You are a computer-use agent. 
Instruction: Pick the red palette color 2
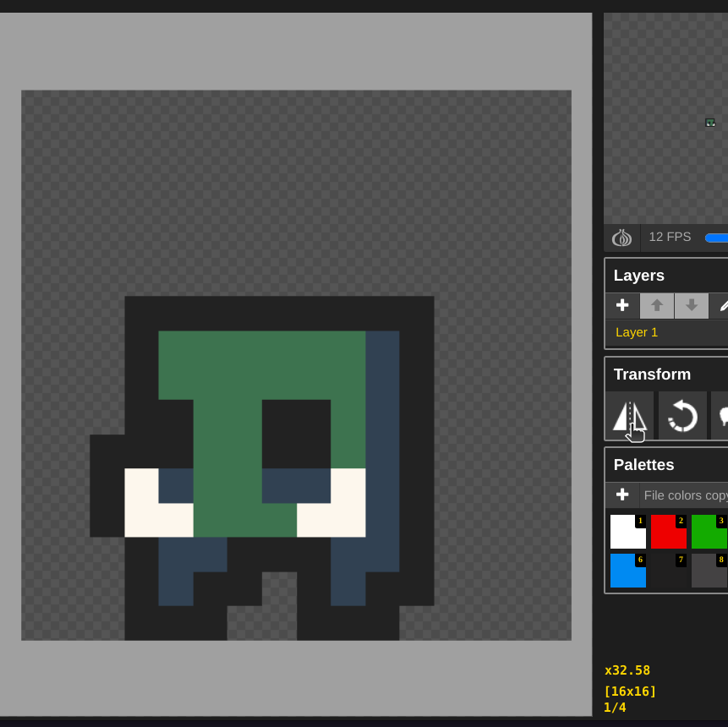[666, 533]
